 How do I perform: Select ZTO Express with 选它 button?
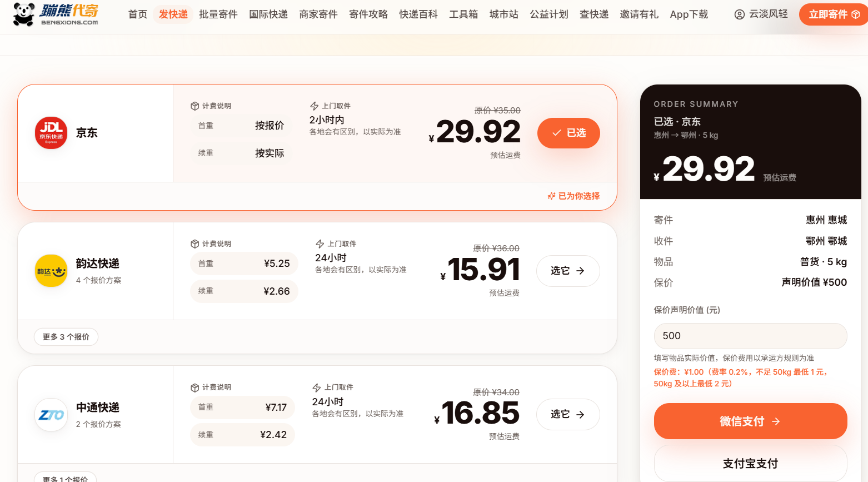click(568, 414)
